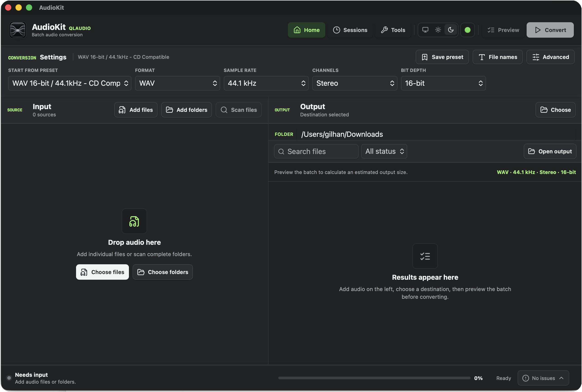Viewport: 582px width, 392px height.
Task: Click the Drop audio here heading
Action: point(134,242)
